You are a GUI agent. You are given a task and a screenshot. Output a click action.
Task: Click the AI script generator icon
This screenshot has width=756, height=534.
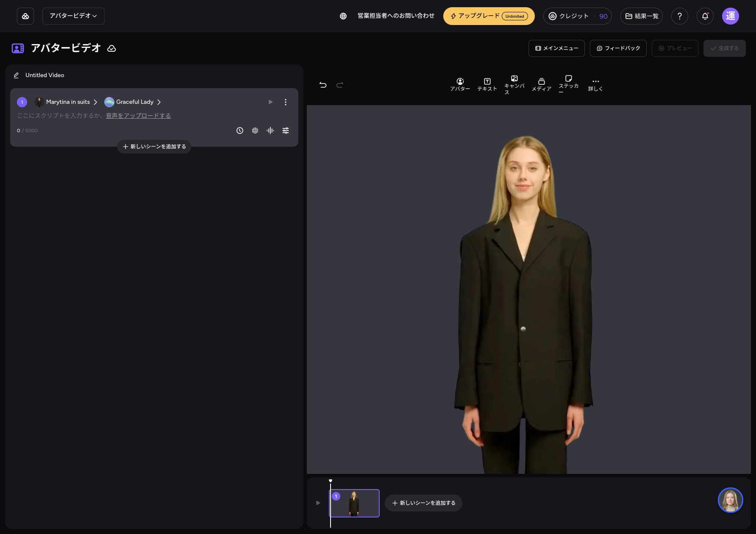pyautogui.click(x=255, y=131)
